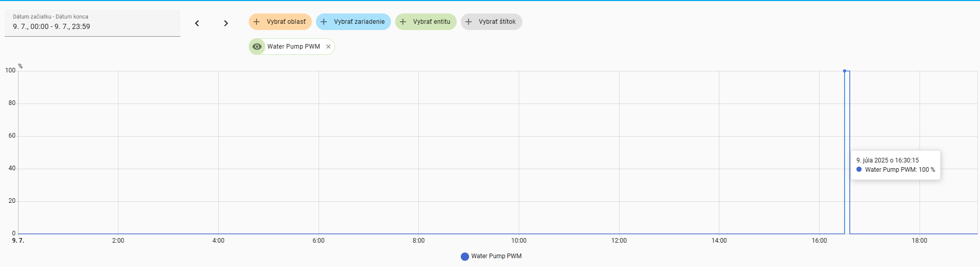Click the blue Water Pump PWM legend dot

(x=465, y=257)
